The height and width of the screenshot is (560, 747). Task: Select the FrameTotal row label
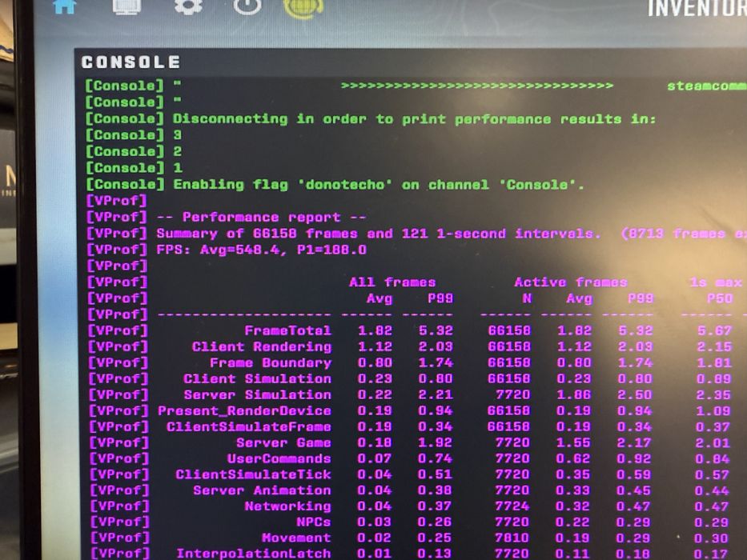(287, 330)
